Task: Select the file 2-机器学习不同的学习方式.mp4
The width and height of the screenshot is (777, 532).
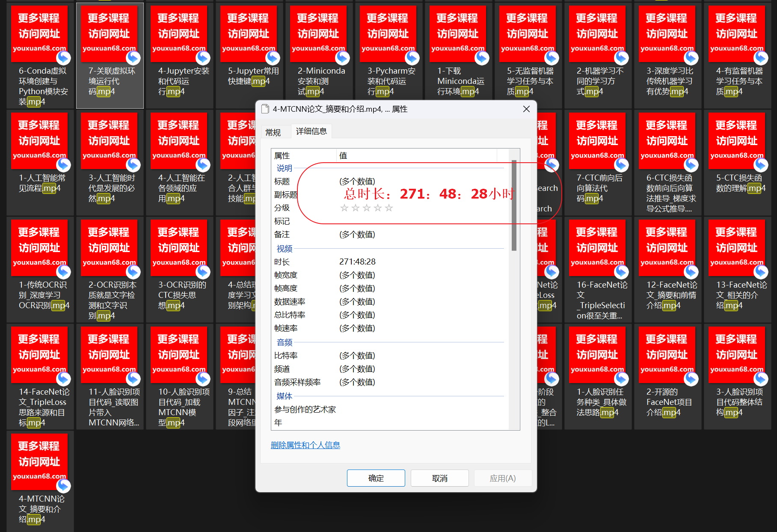Action: click(x=598, y=56)
